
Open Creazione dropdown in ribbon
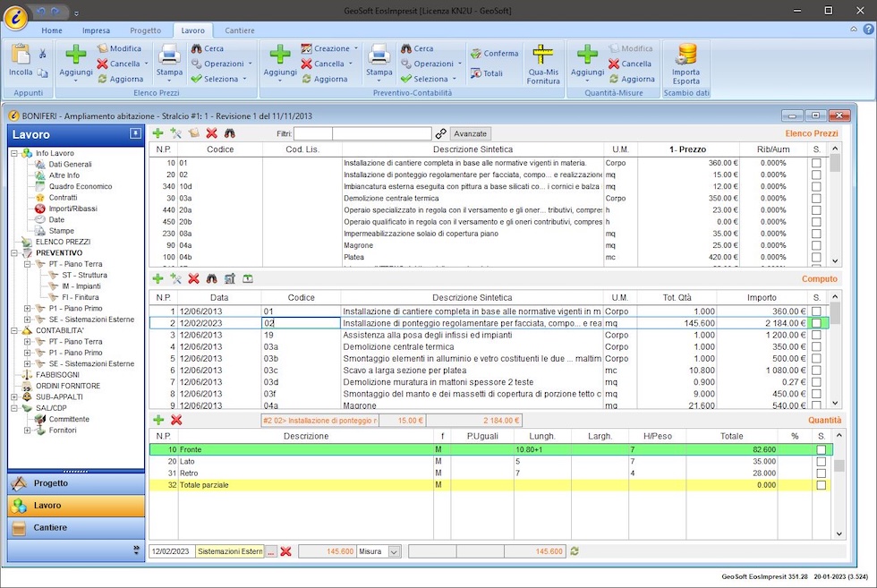(356, 48)
